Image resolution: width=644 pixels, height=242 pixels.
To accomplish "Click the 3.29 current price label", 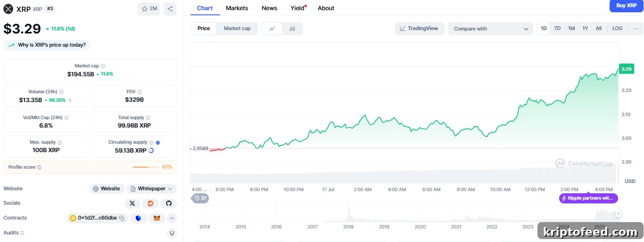I will coord(626,69).
